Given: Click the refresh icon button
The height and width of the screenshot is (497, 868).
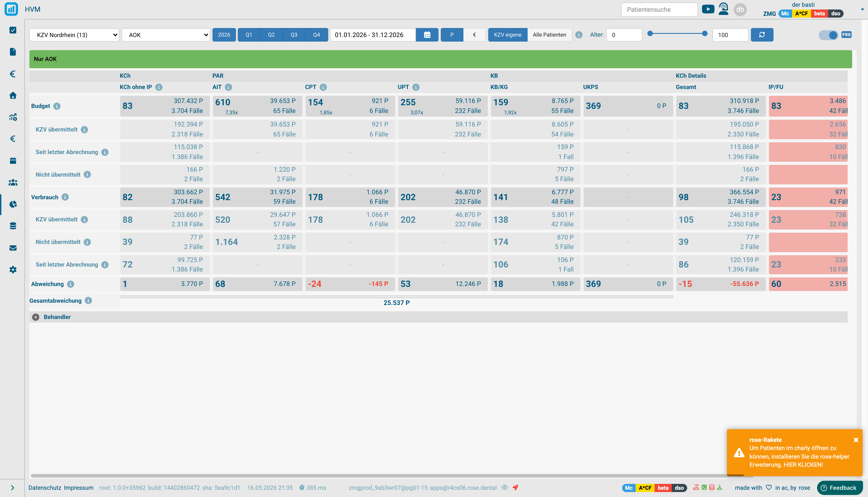Looking at the screenshot, I should click(x=762, y=35).
